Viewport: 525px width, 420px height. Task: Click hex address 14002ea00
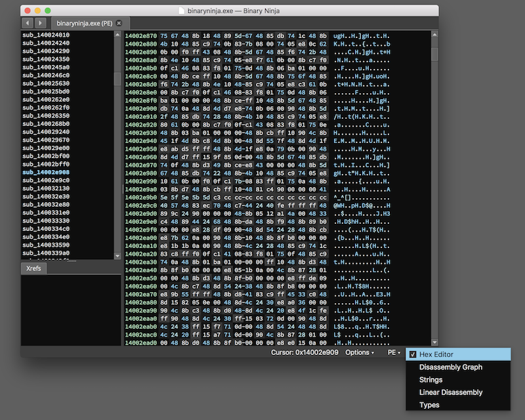141,238
